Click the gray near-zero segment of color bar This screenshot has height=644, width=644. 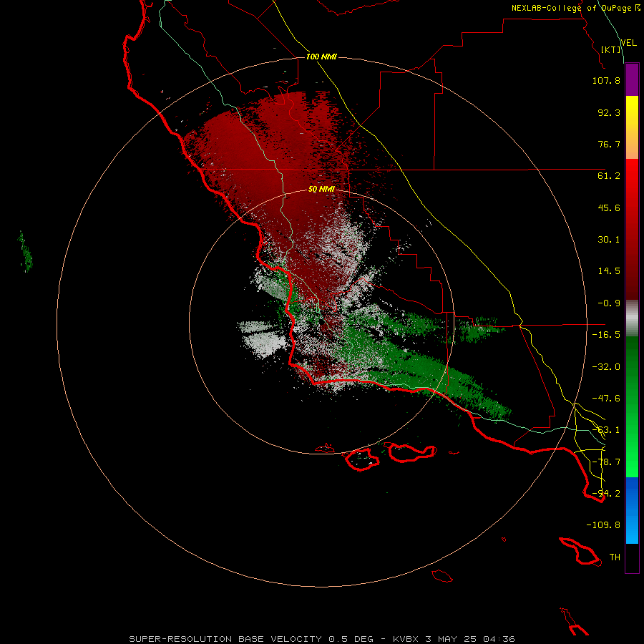(632, 318)
